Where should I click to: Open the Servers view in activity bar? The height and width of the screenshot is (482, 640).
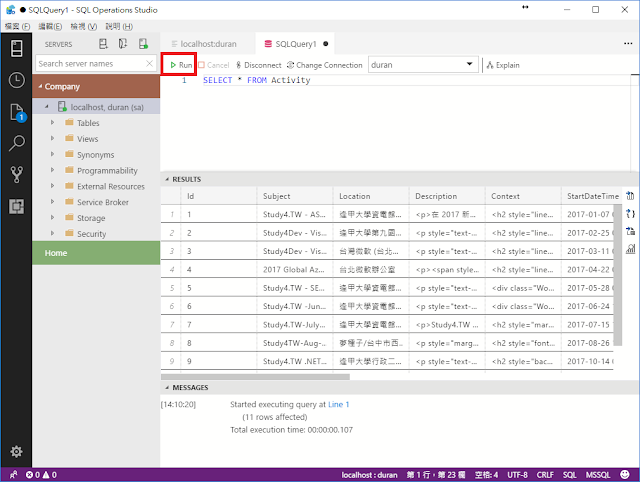16,49
